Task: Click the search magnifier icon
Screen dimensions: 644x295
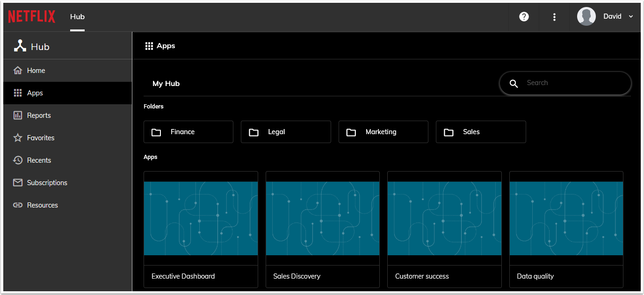Action: pyautogui.click(x=514, y=83)
